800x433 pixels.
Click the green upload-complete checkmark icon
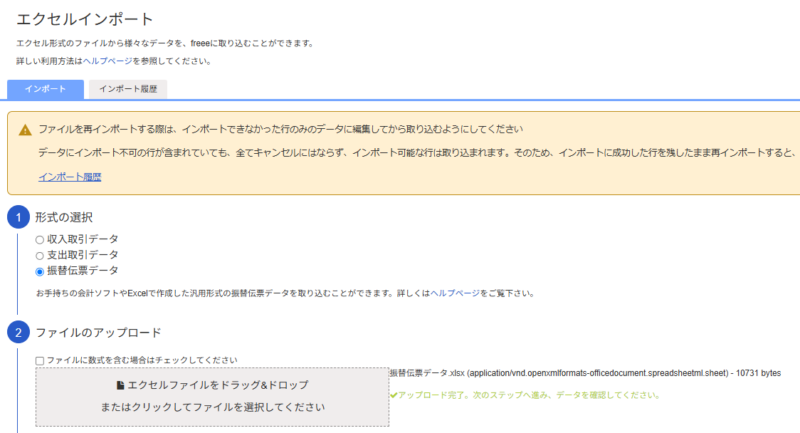coord(393,395)
